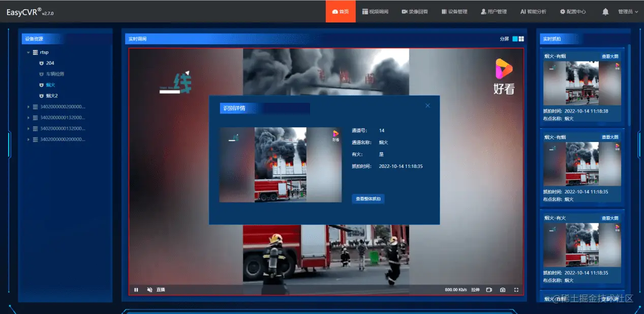Select the 烟火 camera channel
The height and width of the screenshot is (314, 644).
[50, 85]
